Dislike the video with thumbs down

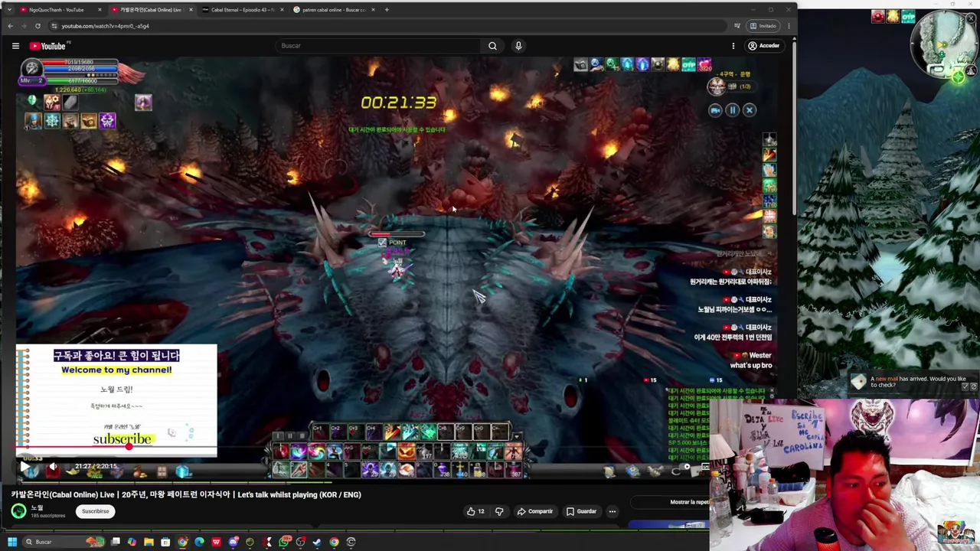[x=499, y=511]
